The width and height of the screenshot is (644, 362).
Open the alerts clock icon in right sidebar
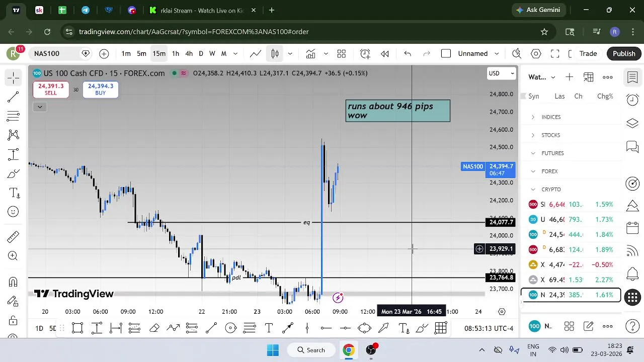click(x=632, y=100)
